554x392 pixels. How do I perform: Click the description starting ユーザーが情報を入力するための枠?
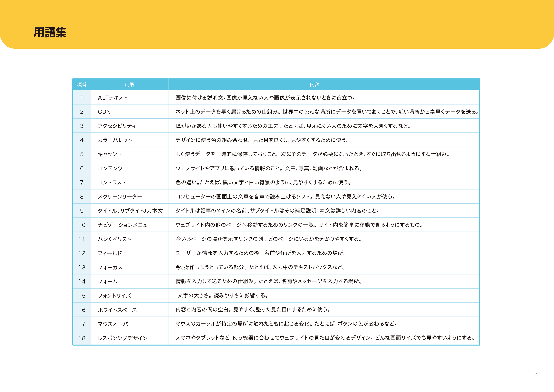tap(261, 253)
